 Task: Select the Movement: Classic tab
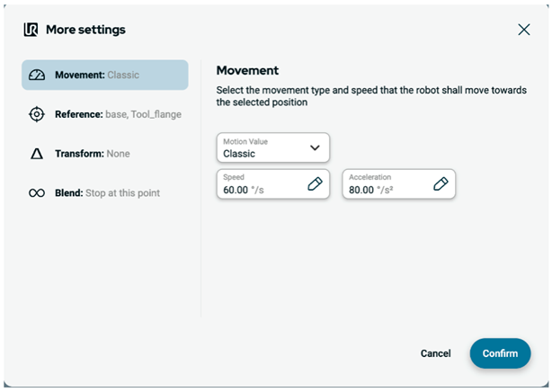[105, 76]
